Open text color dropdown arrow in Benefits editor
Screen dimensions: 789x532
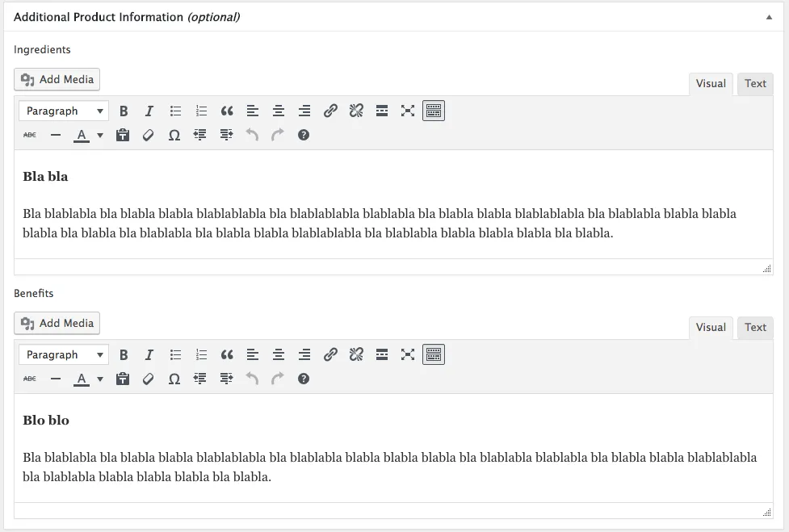coord(100,379)
